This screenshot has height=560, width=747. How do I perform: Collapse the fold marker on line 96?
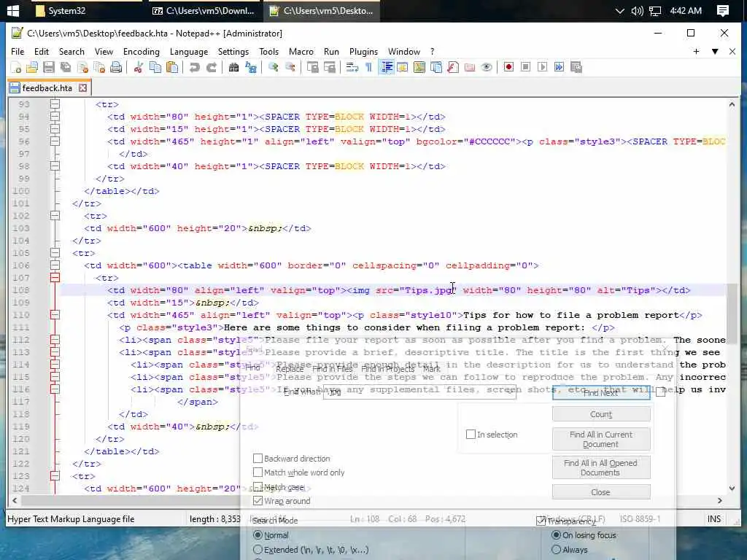point(55,141)
